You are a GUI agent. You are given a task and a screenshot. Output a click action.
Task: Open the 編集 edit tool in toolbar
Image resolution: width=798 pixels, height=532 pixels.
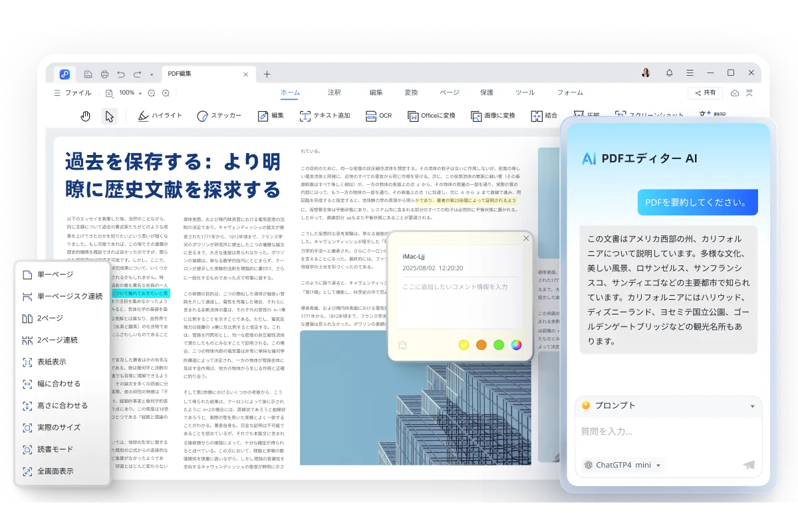click(271, 116)
